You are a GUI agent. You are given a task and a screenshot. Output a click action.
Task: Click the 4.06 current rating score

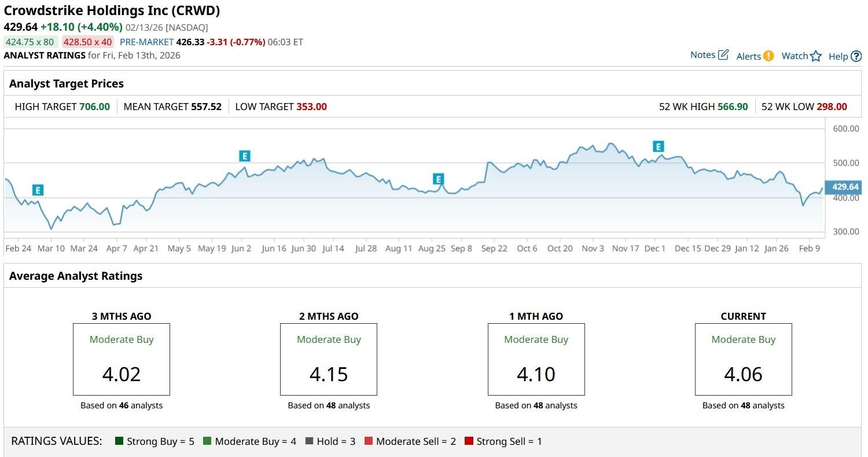(744, 374)
